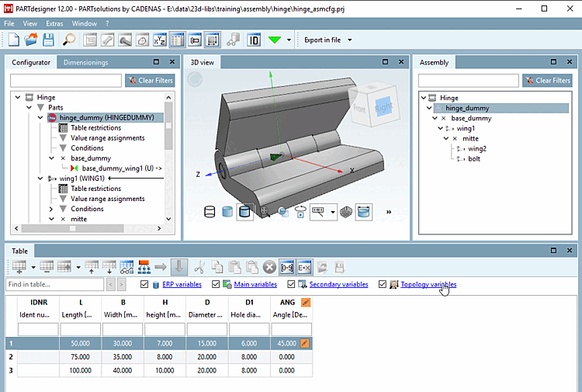Click the scissors cut icon in Table toolbar
582x392 pixels.
pyautogui.click(x=199, y=266)
